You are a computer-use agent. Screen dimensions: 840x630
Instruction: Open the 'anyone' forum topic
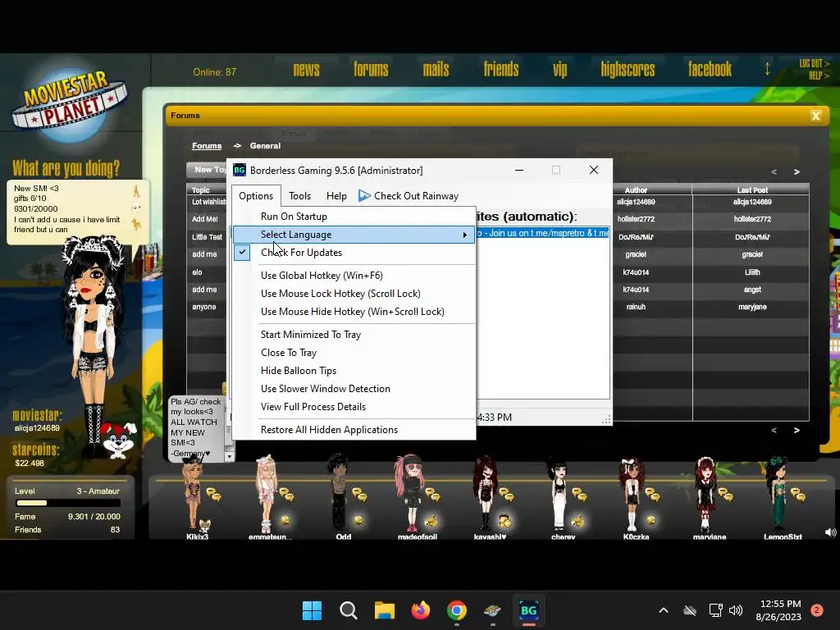(204, 307)
